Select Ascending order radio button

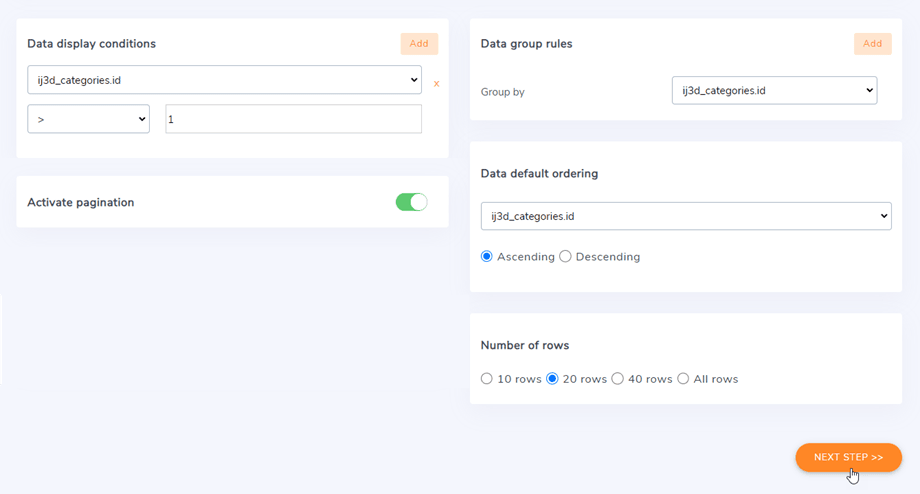487,257
